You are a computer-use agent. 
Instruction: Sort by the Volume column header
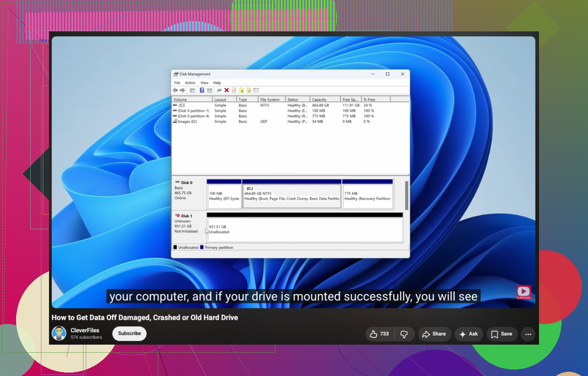(192, 99)
